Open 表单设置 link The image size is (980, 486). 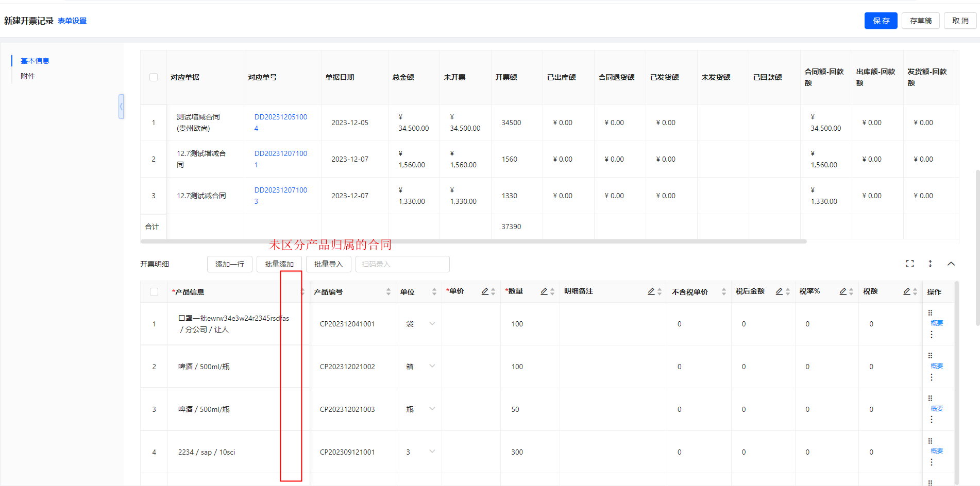pos(72,21)
